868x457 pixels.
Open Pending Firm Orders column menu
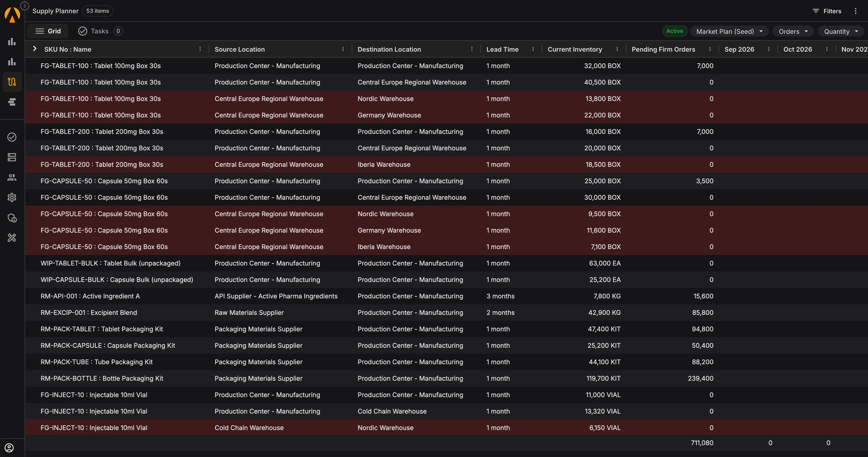tap(710, 49)
